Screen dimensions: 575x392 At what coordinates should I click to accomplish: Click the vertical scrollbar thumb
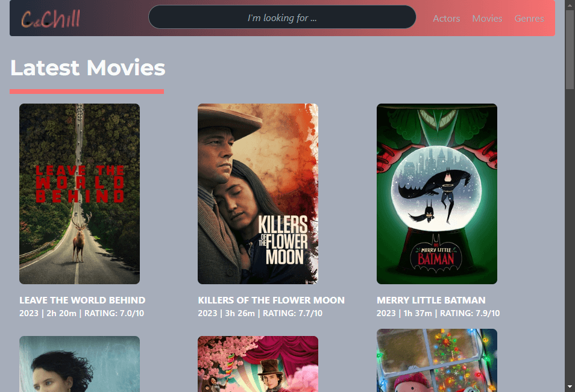[570, 49]
